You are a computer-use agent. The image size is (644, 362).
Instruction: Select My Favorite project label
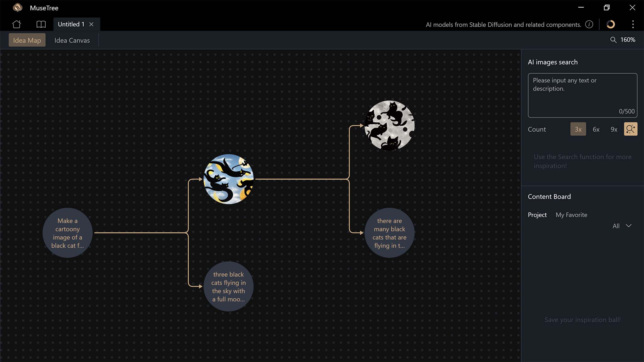pos(571,214)
